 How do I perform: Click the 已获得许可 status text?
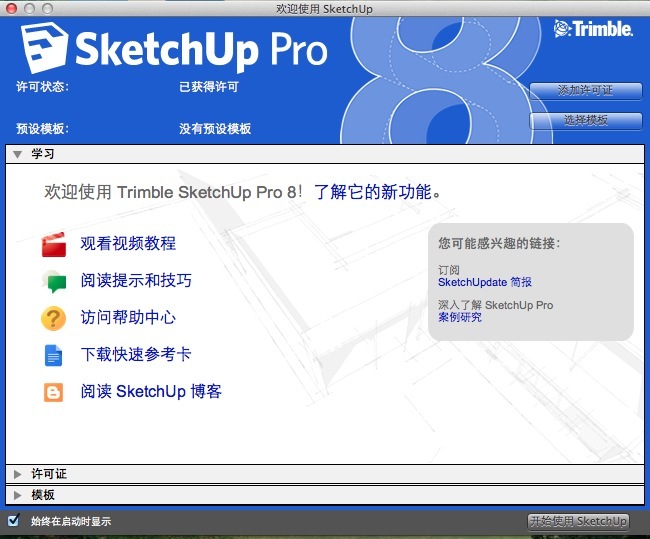209,87
